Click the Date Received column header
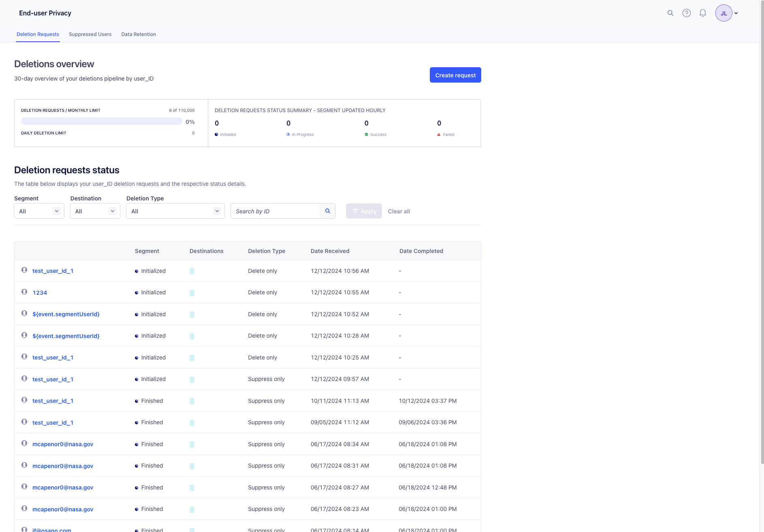Image resolution: width=764 pixels, height=532 pixels. coord(330,251)
